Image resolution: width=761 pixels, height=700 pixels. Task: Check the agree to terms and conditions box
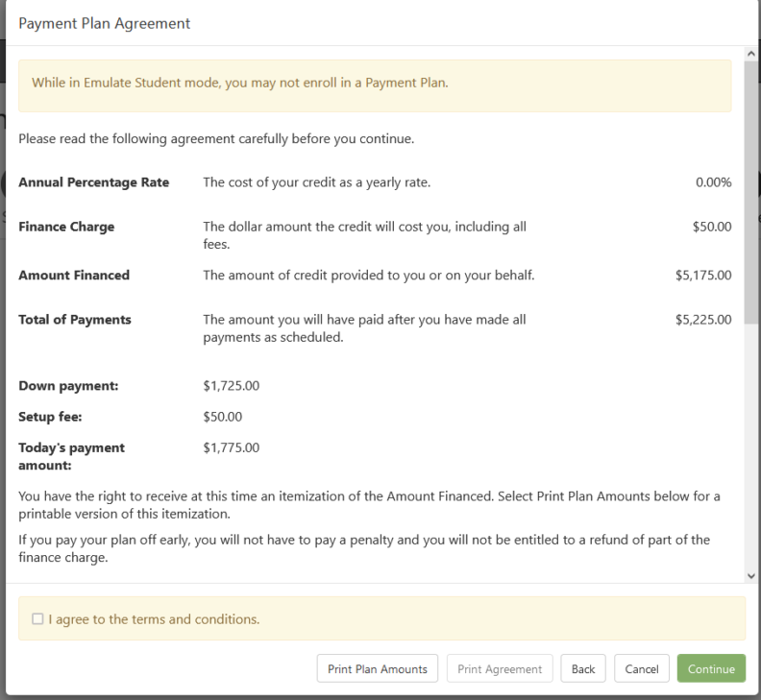tap(37, 619)
